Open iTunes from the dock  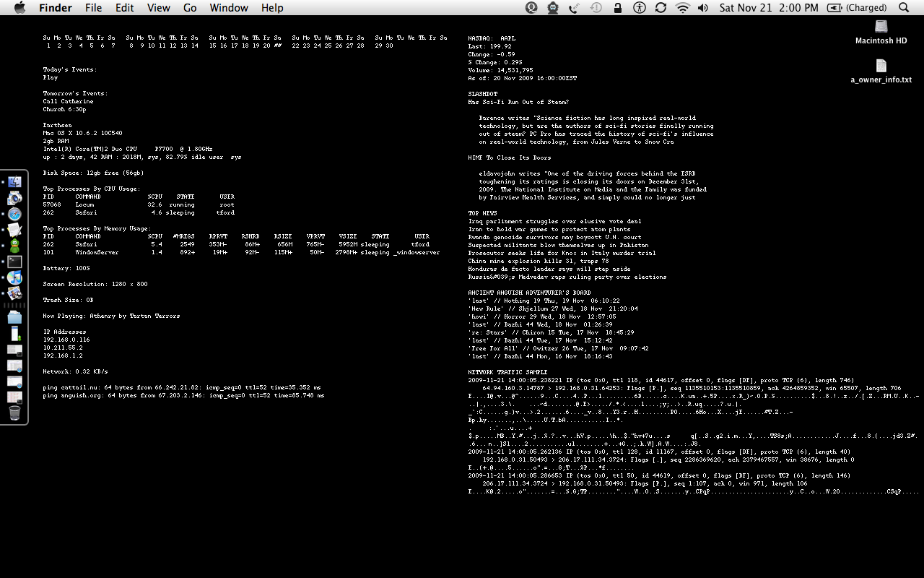coord(14,277)
